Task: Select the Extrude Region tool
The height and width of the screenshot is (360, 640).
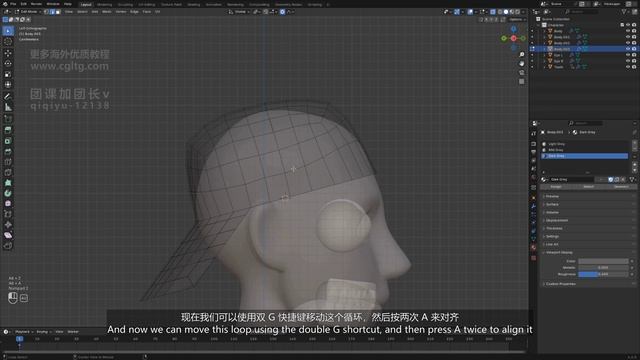Action: pos(8,130)
